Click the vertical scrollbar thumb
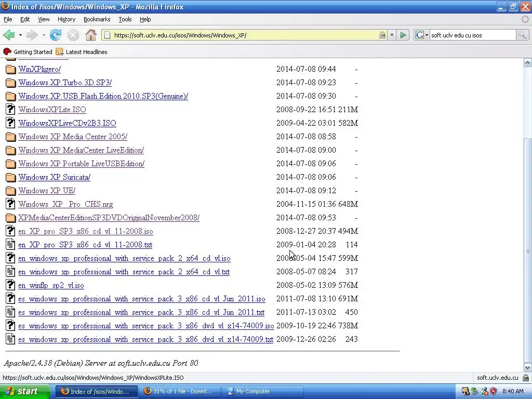Viewport: 532px width, 399px height. point(527,251)
